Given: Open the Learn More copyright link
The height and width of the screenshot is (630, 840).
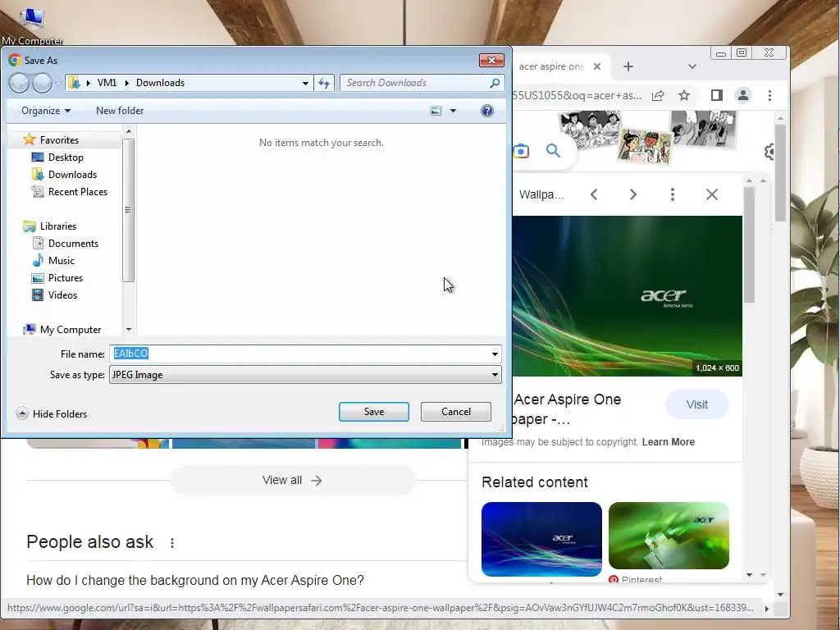Looking at the screenshot, I should pos(668,442).
